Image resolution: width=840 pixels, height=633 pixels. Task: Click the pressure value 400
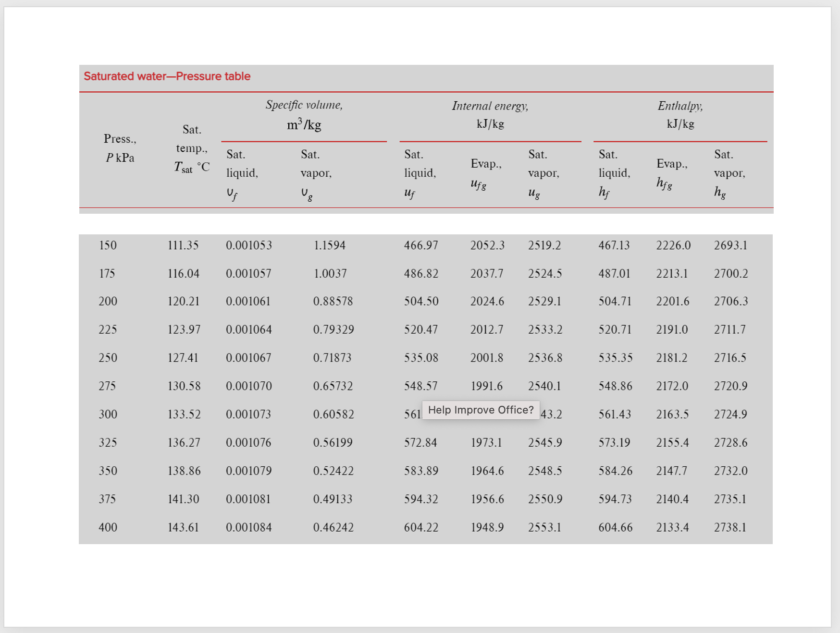point(108,527)
